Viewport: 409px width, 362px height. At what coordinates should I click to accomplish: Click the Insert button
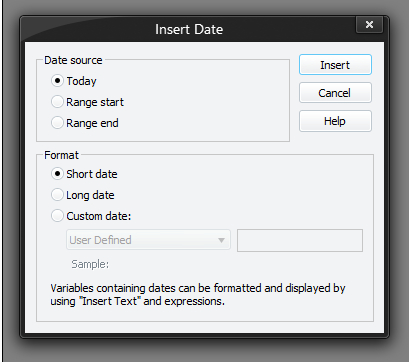click(x=335, y=65)
